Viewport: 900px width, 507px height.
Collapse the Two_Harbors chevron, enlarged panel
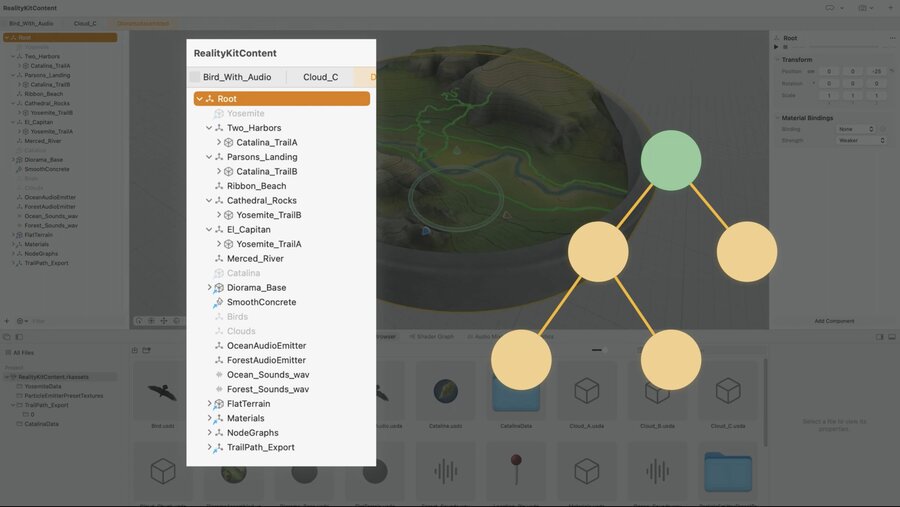(x=209, y=128)
